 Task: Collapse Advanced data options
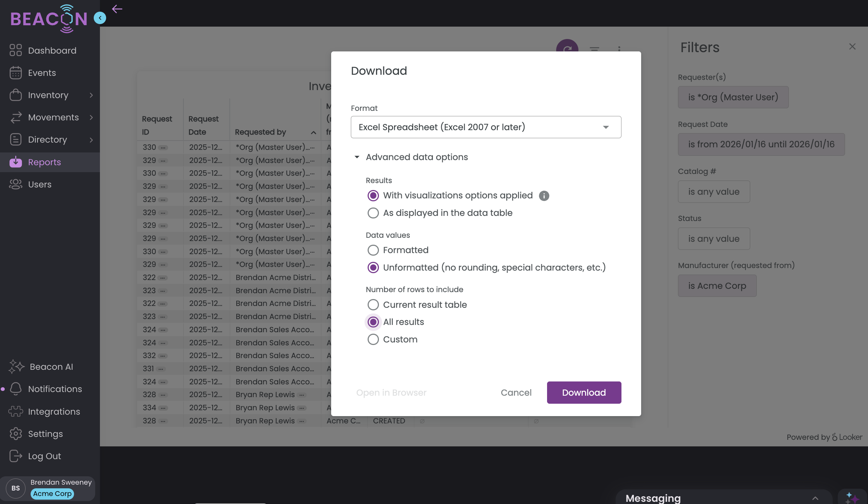[357, 157]
